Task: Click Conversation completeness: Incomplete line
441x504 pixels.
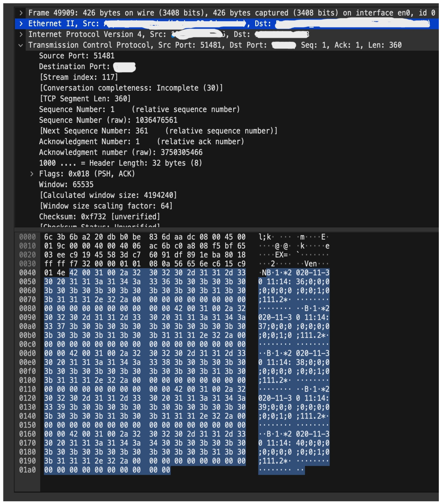Action: coord(131,88)
